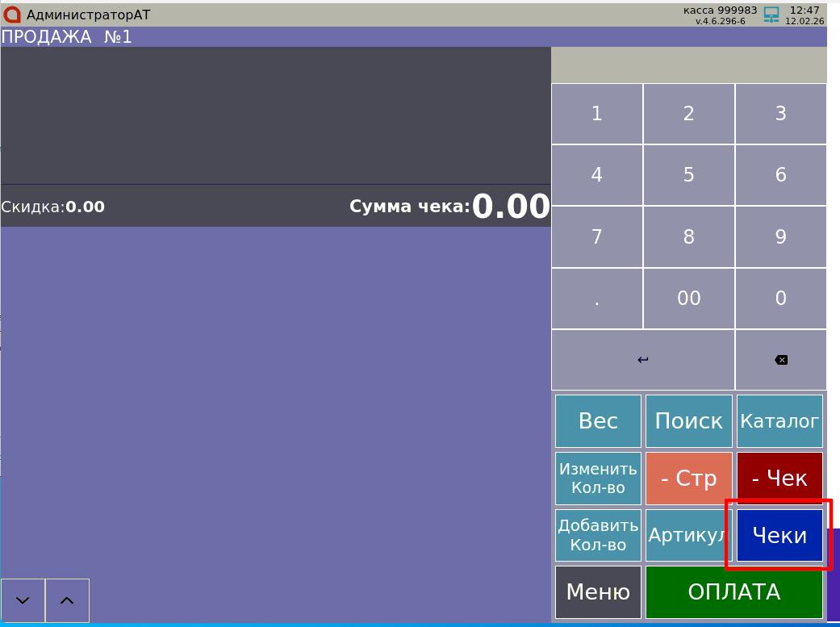The width and height of the screenshot is (840, 627).
Task: Click the backspace delete icon on keypad
Action: point(780,360)
